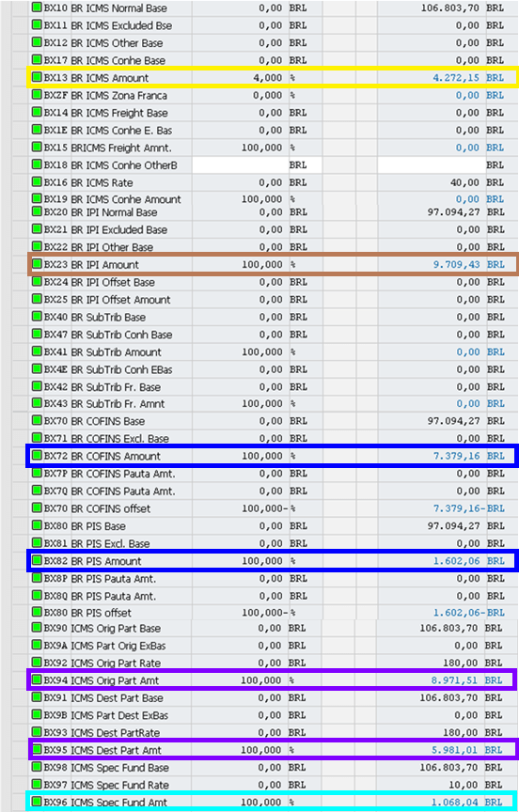Click green status icon of BX82 PIS Amount
The image size is (519, 812).
[37, 560]
